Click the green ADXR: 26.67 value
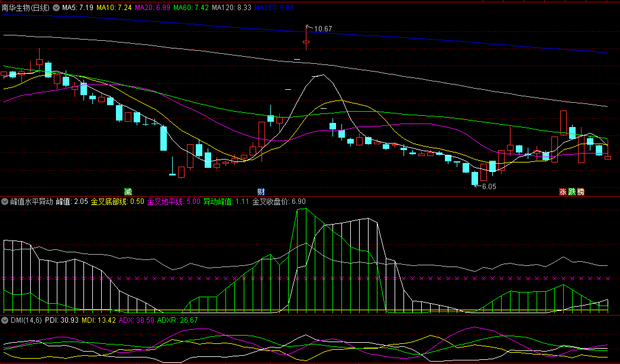This screenshot has width=620, height=364. click(177, 320)
